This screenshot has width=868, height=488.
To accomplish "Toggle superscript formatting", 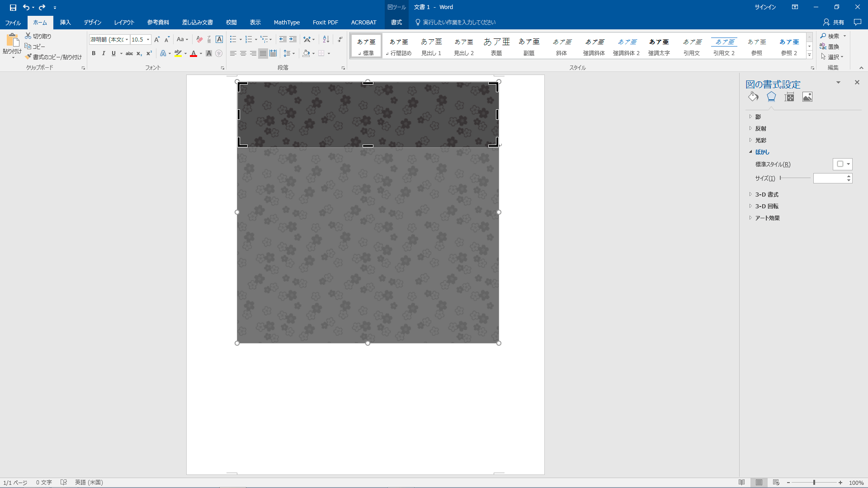I will [x=149, y=53].
